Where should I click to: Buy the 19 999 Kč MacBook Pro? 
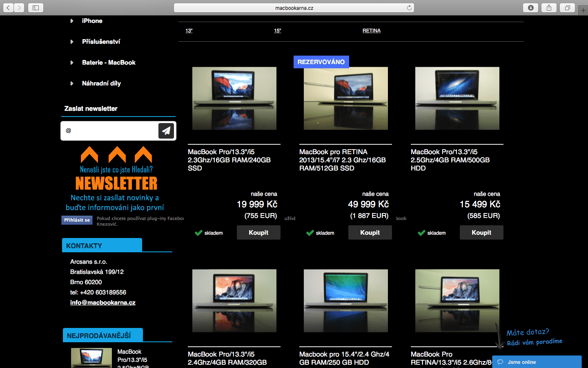258,233
